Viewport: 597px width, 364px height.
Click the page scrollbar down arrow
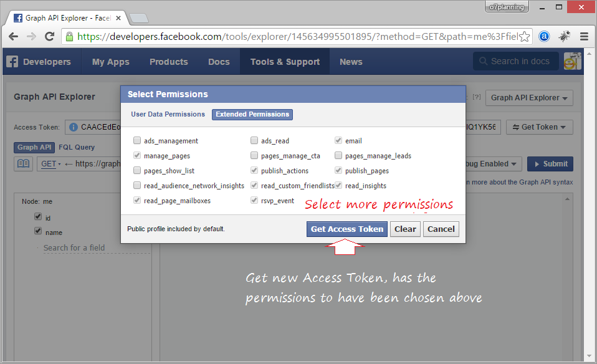[x=590, y=357]
